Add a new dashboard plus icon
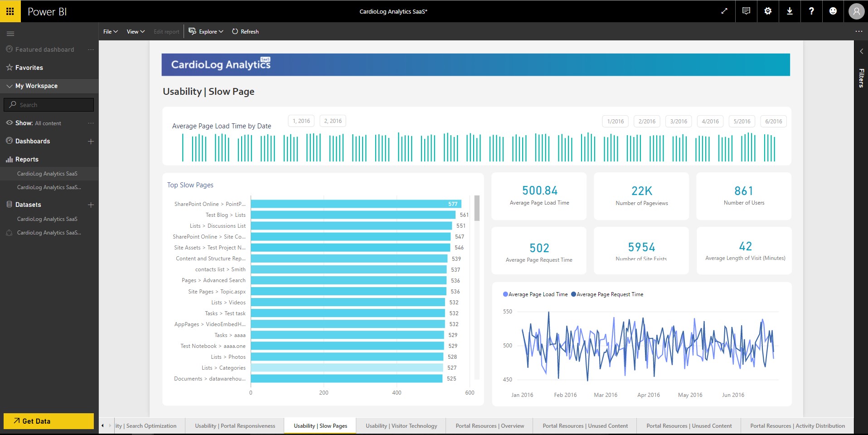This screenshot has height=435, width=868. pos(91,141)
